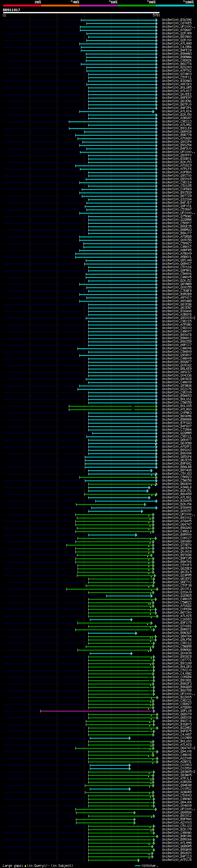
Task: Select hit label UniRef100_Q64747-2
Action: coord(178,748)
